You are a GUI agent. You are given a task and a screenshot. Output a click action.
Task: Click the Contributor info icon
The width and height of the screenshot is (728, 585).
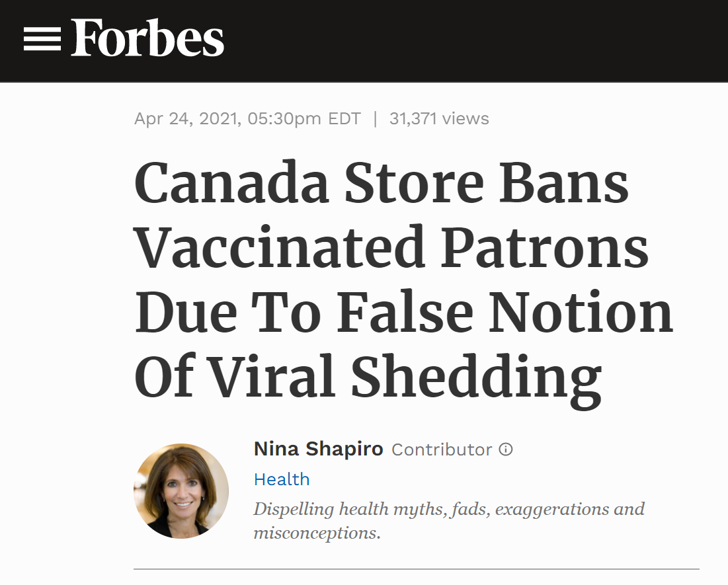[506, 449]
